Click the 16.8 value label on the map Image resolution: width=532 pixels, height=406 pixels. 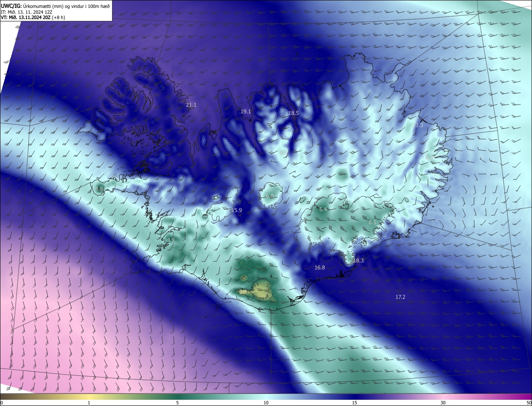click(320, 268)
